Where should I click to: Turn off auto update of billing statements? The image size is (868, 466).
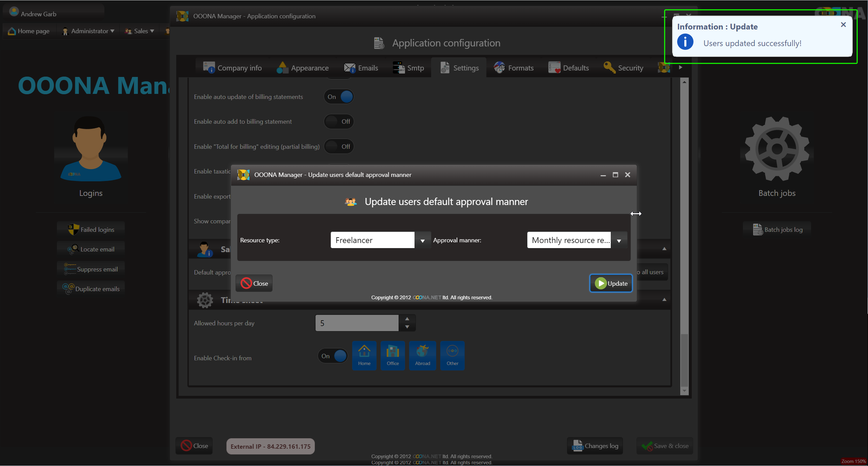coord(339,97)
